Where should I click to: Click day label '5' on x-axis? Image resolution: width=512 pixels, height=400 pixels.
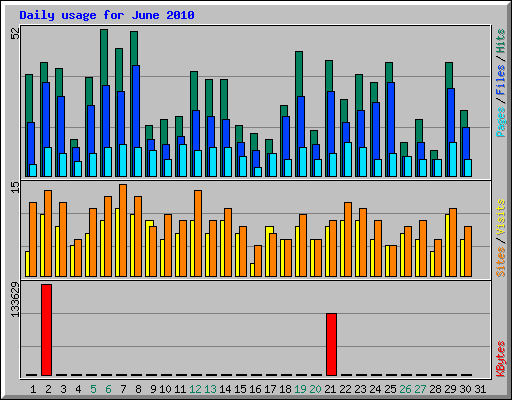coord(93,389)
